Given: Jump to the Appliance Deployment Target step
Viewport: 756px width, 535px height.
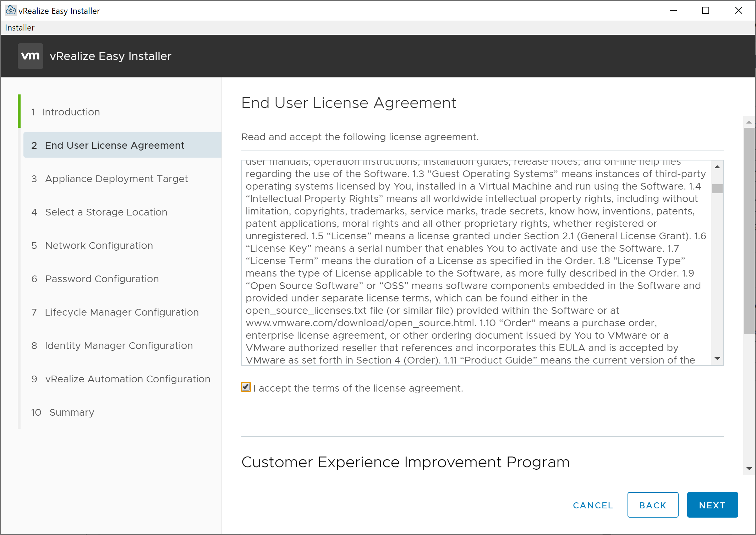Looking at the screenshot, I should pos(116,179).
